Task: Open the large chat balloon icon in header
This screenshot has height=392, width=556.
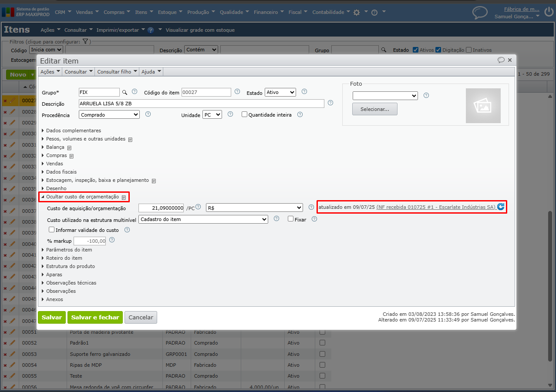Action: [x=480, y=13]
